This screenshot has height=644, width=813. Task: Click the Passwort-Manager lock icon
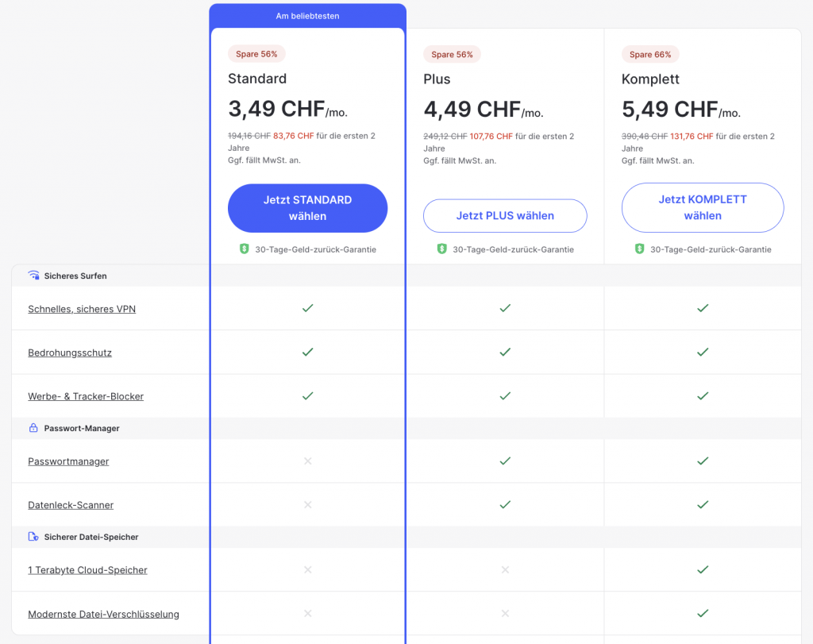tap(33, 428)
